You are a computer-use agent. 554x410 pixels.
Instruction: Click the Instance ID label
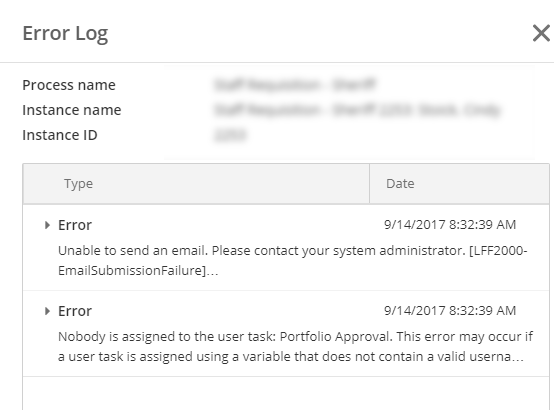[60, 135]
